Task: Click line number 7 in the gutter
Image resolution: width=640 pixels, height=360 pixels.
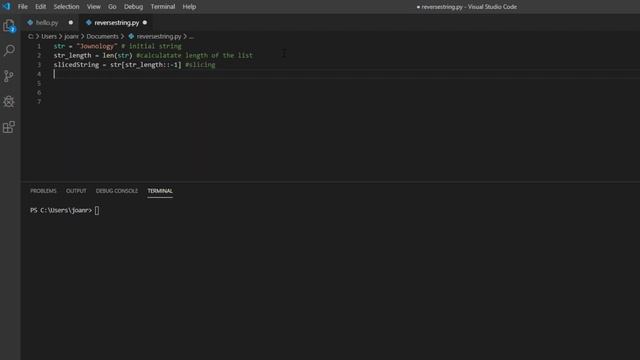Action: point(39,102)
